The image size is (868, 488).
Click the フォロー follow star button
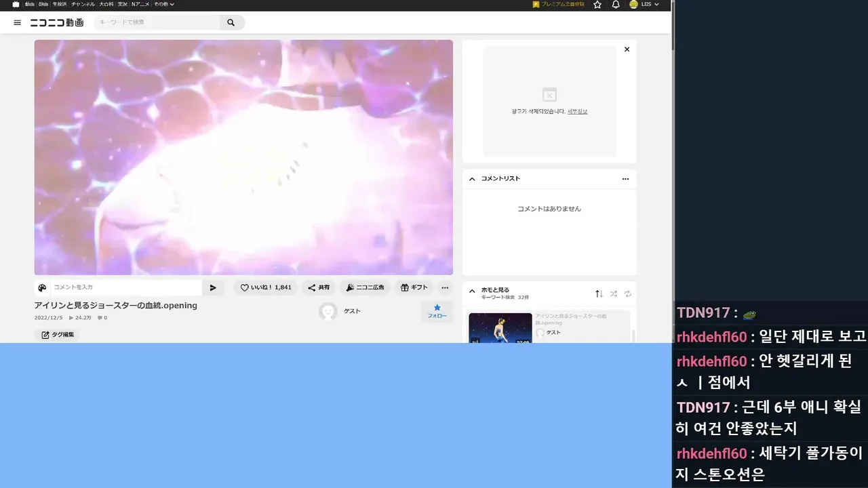point(437,312)
